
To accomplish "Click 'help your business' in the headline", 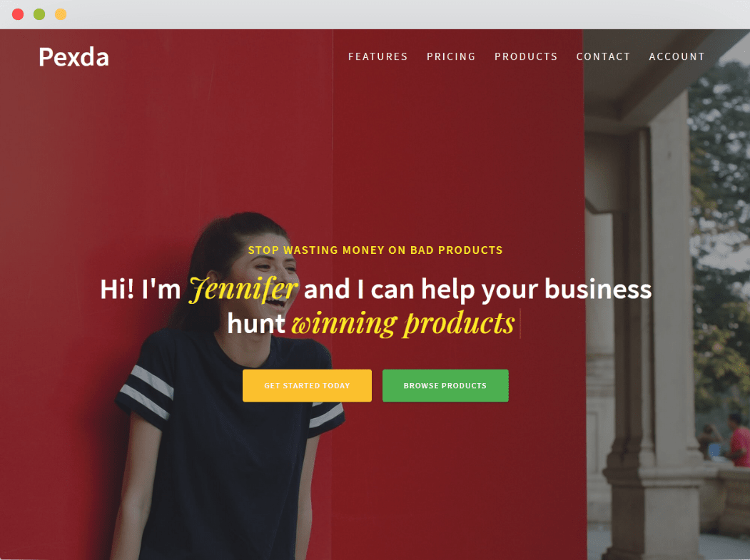I will 536,290.
